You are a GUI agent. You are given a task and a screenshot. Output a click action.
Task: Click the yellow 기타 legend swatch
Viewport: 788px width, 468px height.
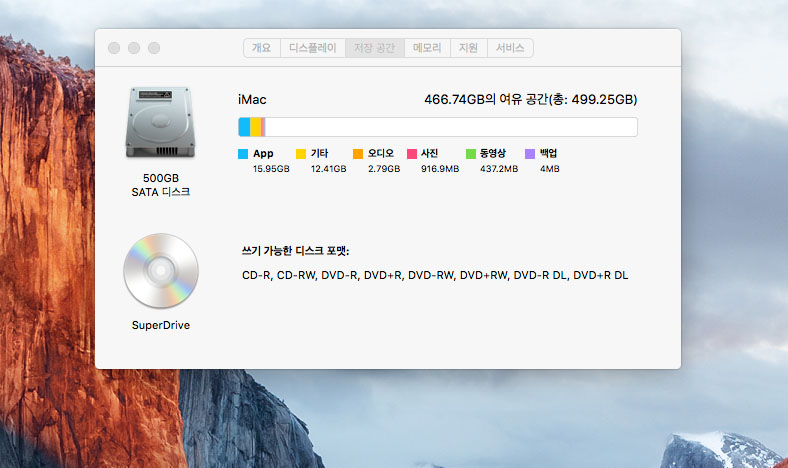click(301, 154)
